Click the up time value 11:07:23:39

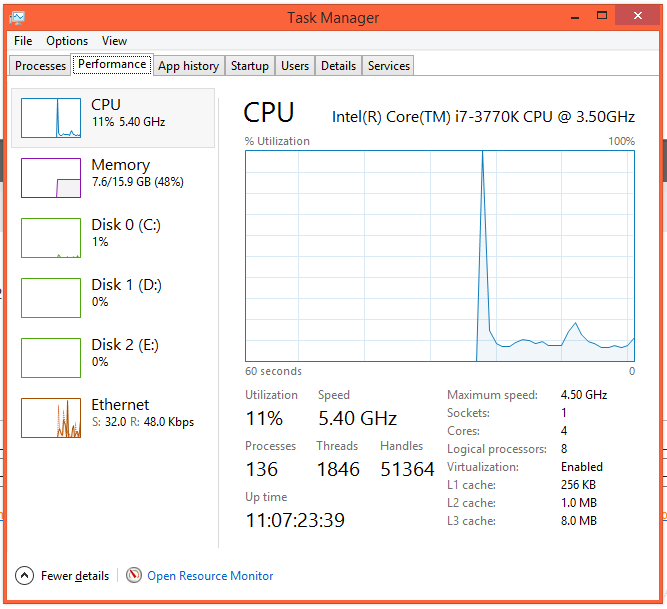[x=295, y=520]
